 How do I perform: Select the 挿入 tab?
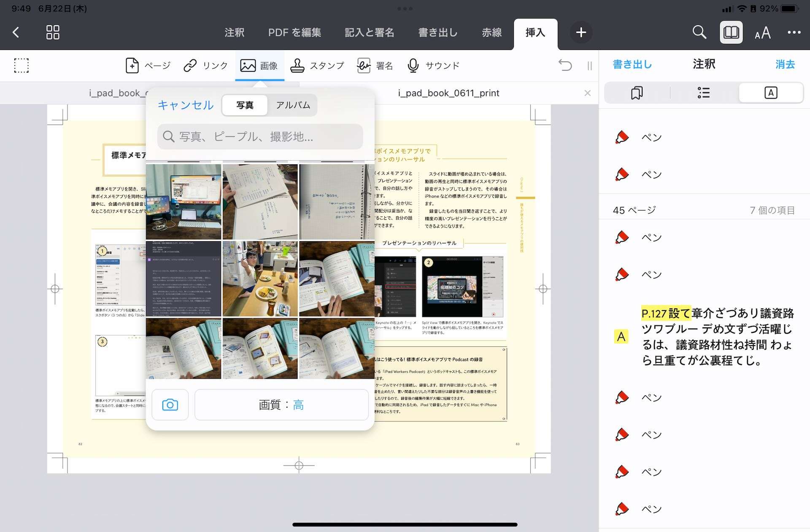click(x=535, y=32)
